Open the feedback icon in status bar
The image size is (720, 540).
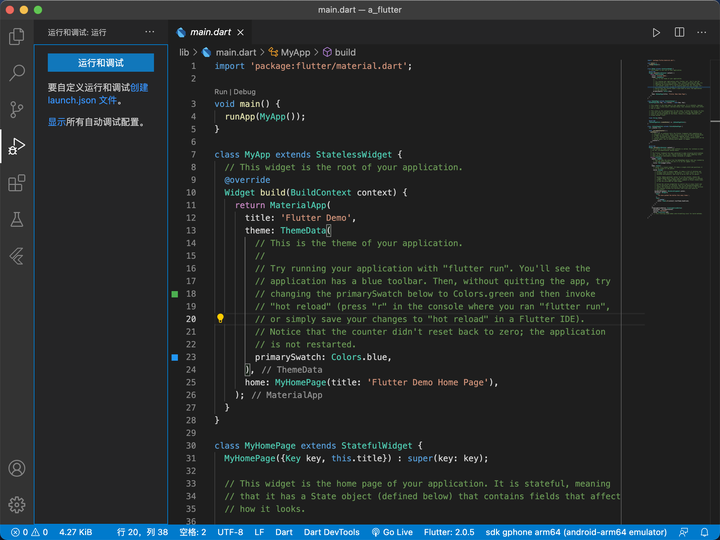tap(683, 532)
